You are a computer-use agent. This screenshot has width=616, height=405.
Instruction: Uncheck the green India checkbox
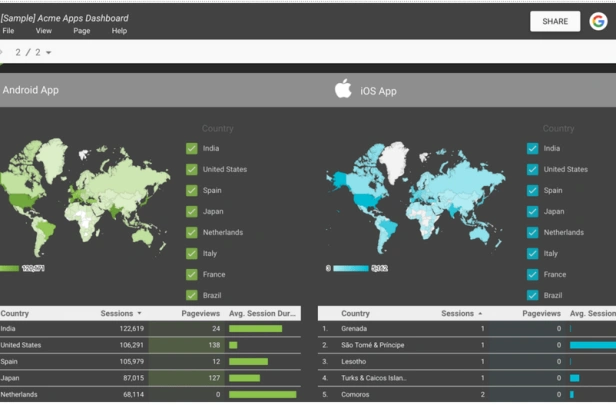click(192, 148)
